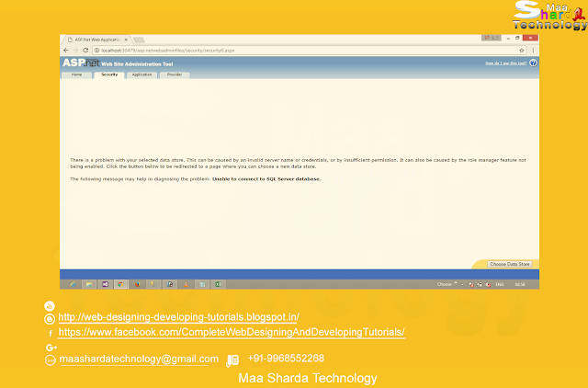Screen dimensions: 588x388
Task: Click the 'How do I use this tool?' link
Action: pos(505,63)
